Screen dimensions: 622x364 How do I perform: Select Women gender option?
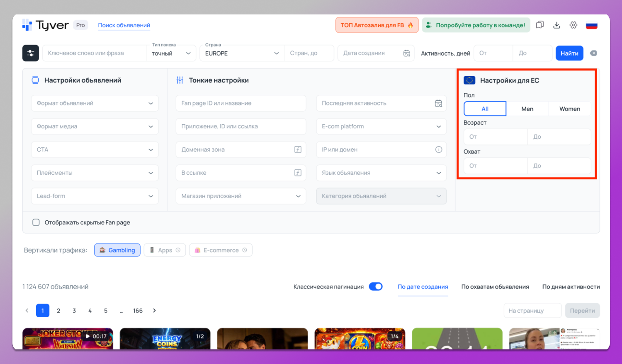(569, 109)
